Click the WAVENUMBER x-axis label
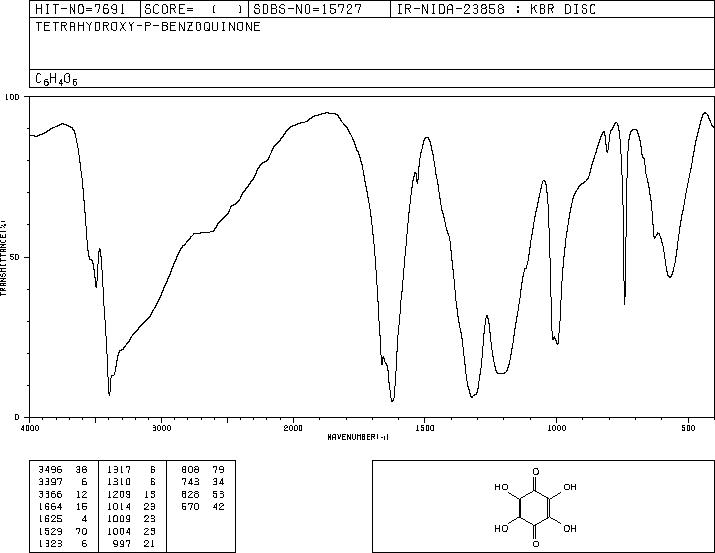Image resolution: width=715 pixels, height=553 pixels. click(358, 437)
